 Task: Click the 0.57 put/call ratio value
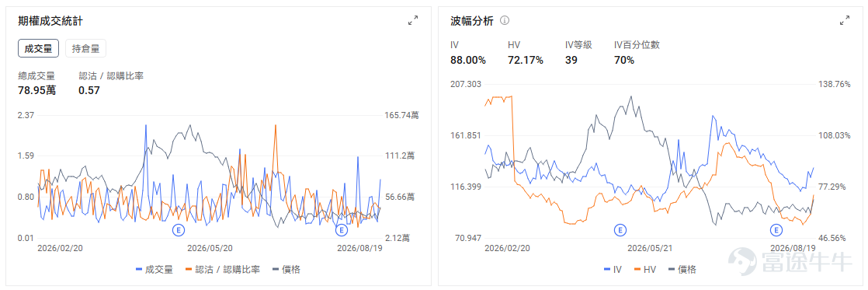[x=89, y=90]
